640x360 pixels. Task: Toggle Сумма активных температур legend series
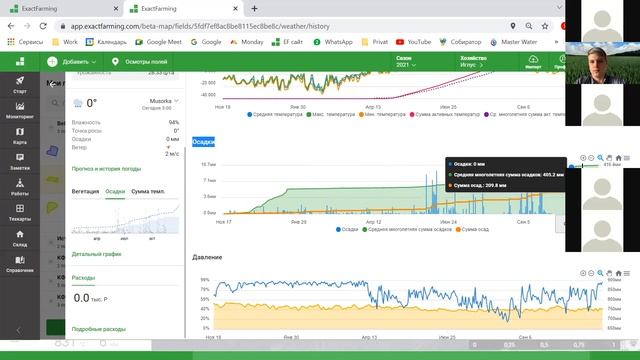pyautogui.click(x=445, y=114)
